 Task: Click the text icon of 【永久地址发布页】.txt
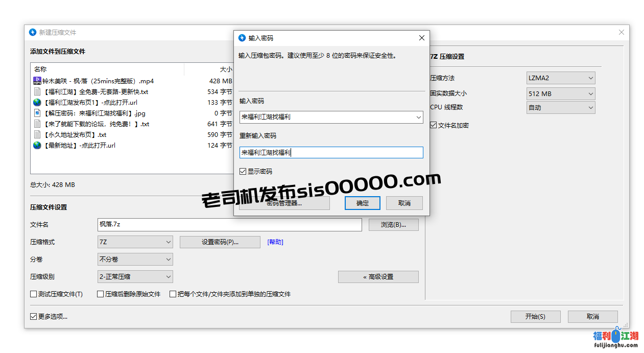[36, 134]
